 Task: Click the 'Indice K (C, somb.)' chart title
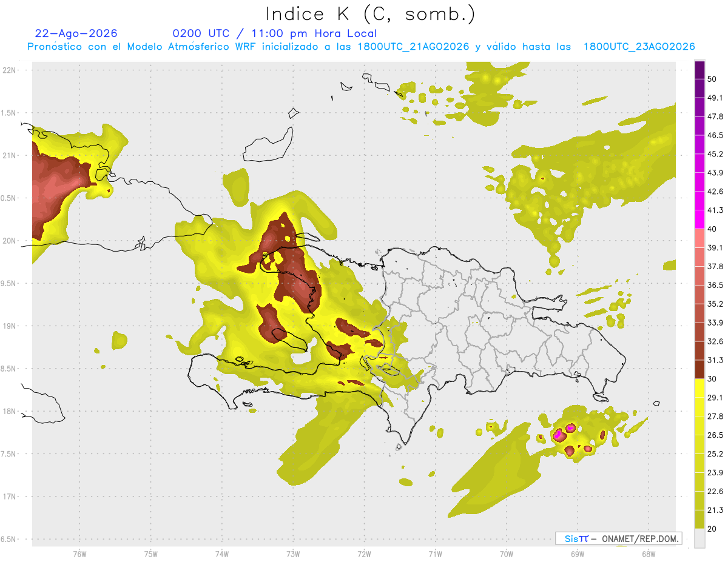370,14
